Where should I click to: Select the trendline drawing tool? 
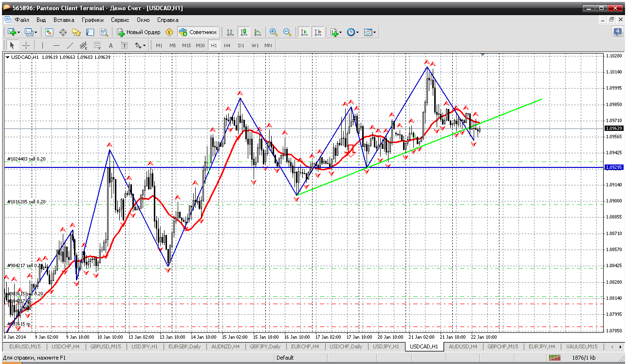pos(70,45)
